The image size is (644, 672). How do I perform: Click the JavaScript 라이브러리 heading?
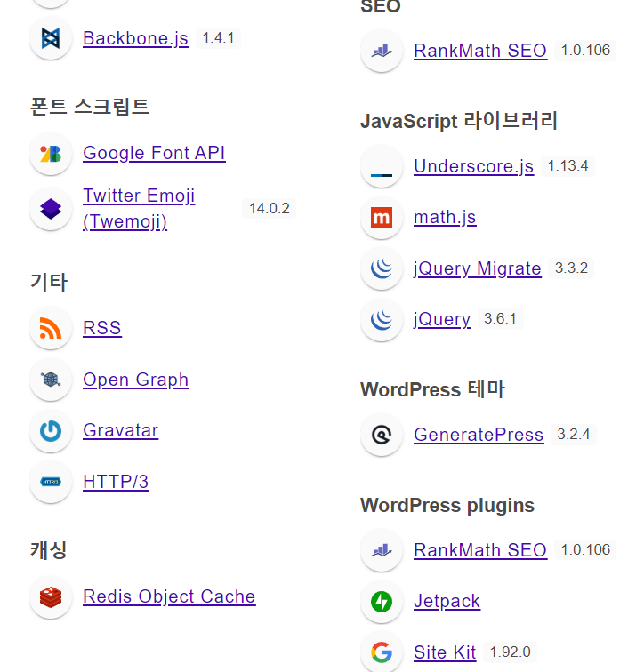point(459,120)
